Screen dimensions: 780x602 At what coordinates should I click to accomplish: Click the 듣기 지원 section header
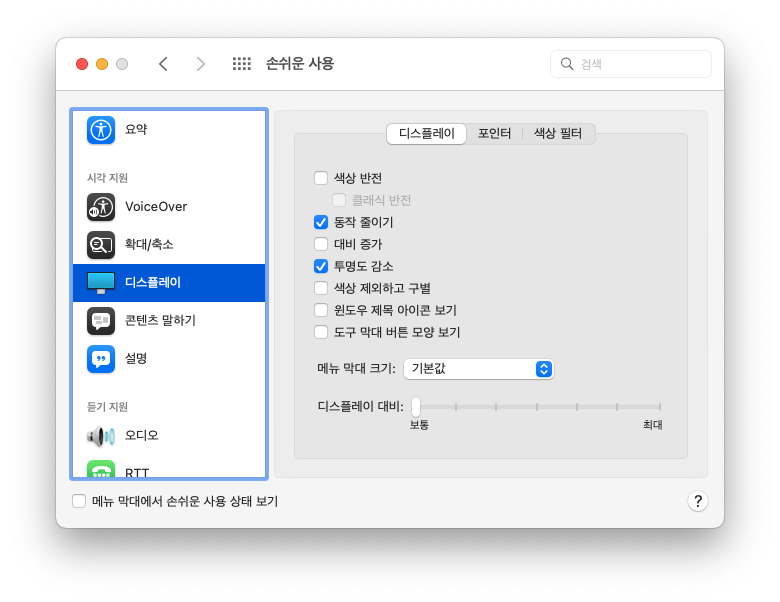(x=107, y=406)
